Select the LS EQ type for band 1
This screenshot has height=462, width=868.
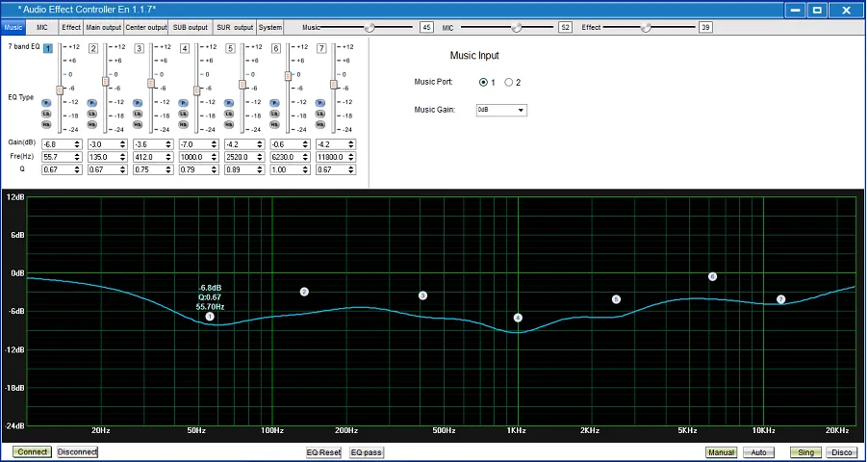point(45,113)
